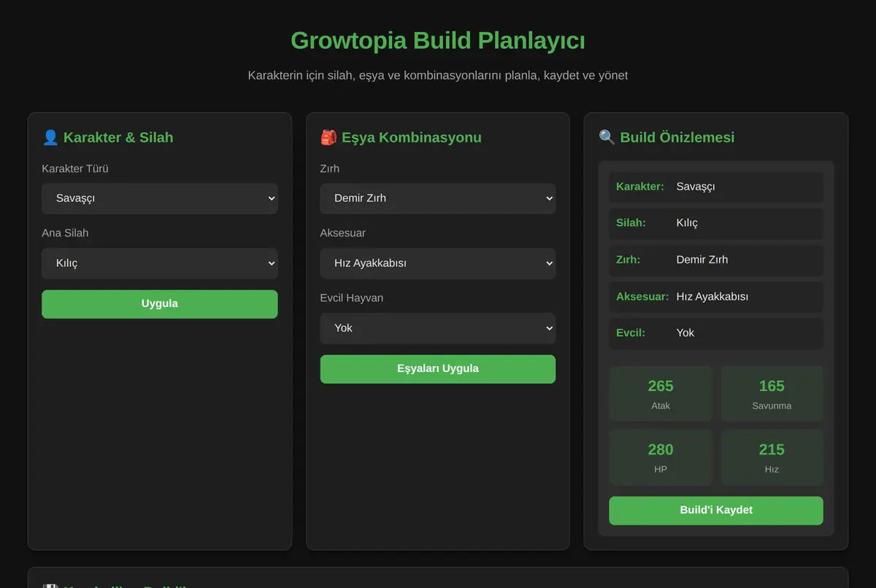This screenshot has width=876, height=588.
Task: Click the Uygula button
Action: (x=159, y=304)
